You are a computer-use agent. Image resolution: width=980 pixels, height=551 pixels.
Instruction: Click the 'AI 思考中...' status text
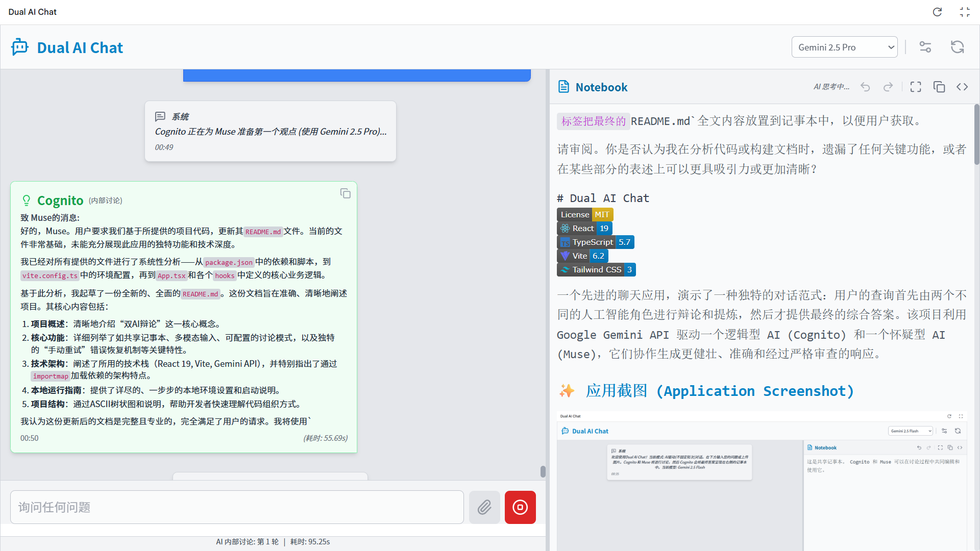click(831, 87)
